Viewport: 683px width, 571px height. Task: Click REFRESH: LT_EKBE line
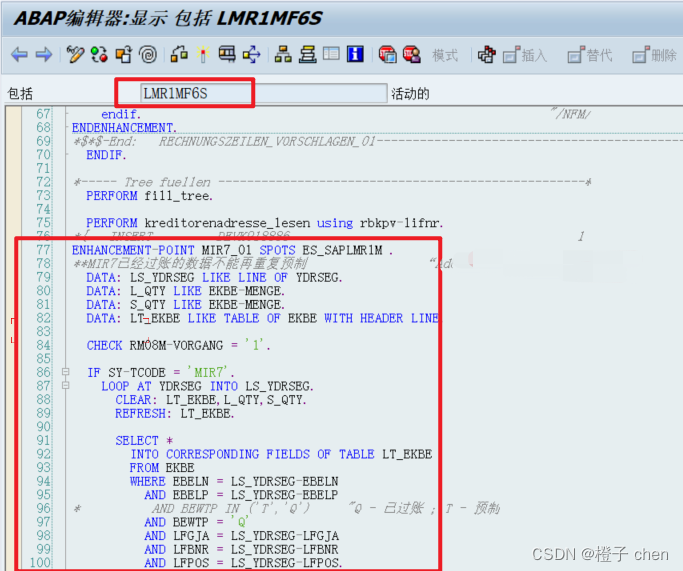tap(175, 413)
